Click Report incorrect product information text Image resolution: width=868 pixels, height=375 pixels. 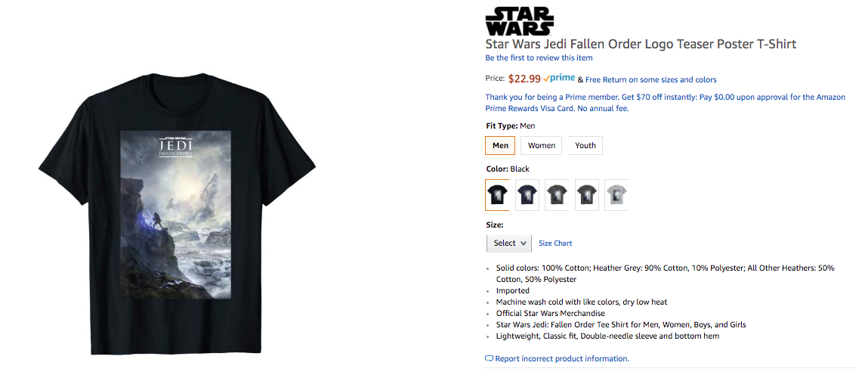click(x=562, y=359)
